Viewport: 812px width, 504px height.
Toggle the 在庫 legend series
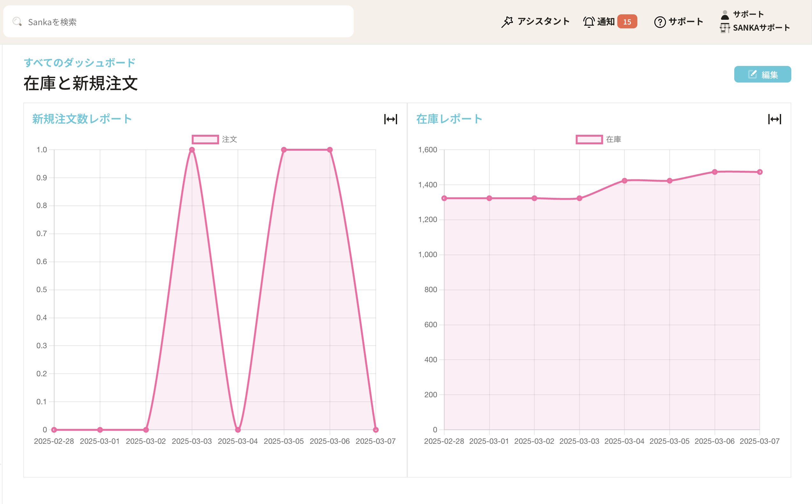tap(589, 139)
